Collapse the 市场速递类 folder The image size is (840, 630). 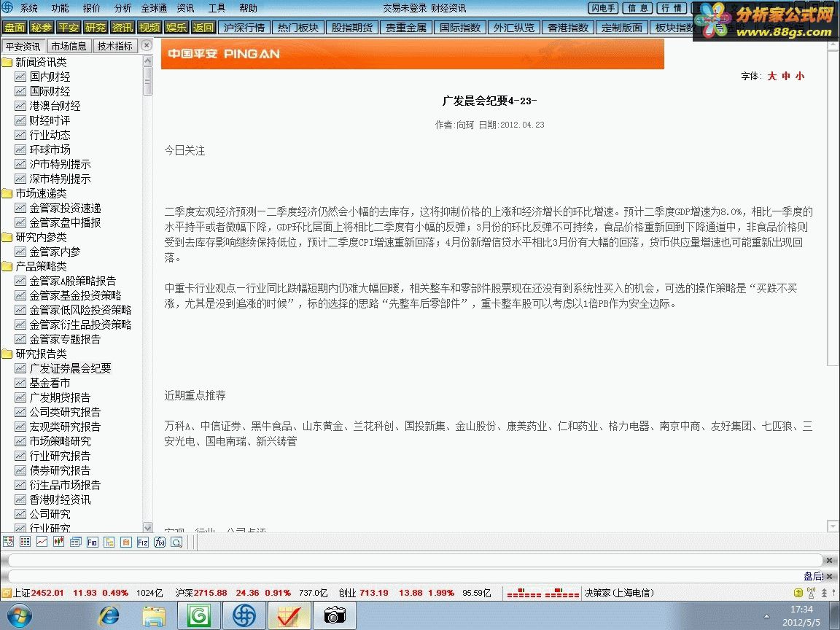(x=7, y=193)
